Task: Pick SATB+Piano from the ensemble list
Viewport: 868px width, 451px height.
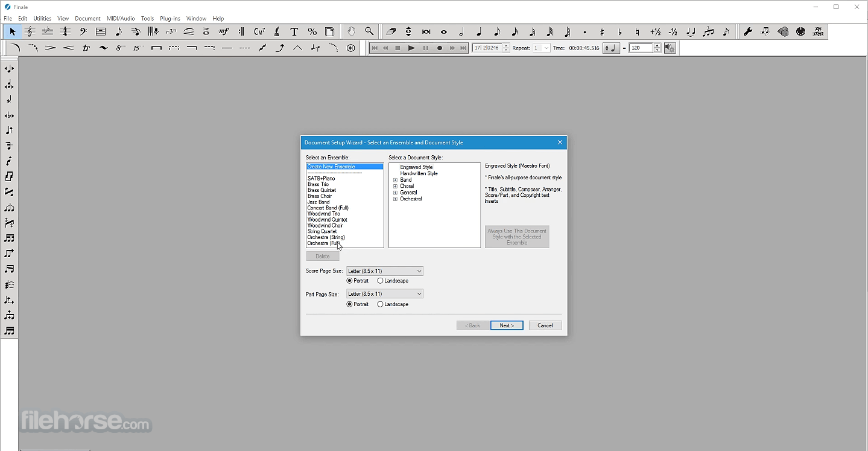Action: [x=321, y=178]
